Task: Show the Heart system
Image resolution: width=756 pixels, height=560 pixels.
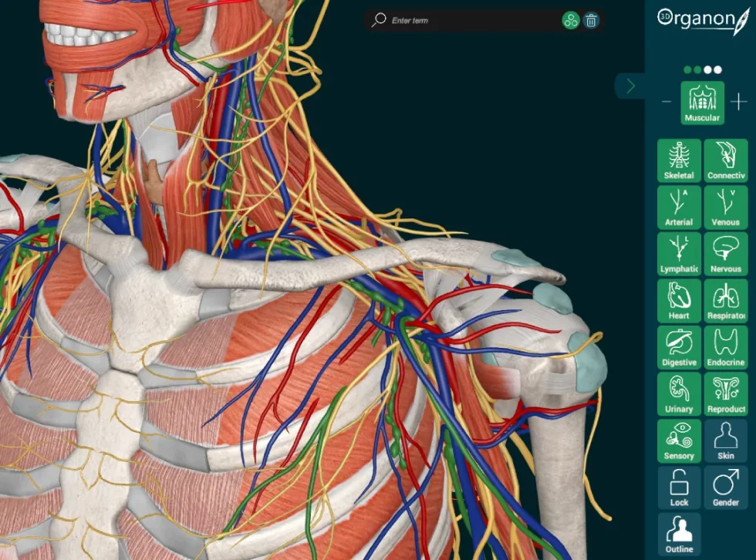Action: (x=678, y=300)
